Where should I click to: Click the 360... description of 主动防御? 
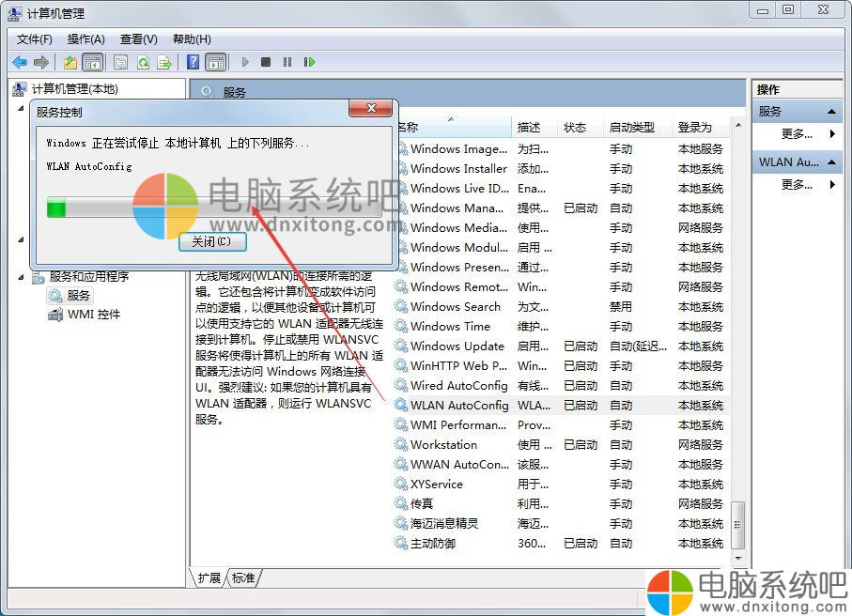[532, 543]
